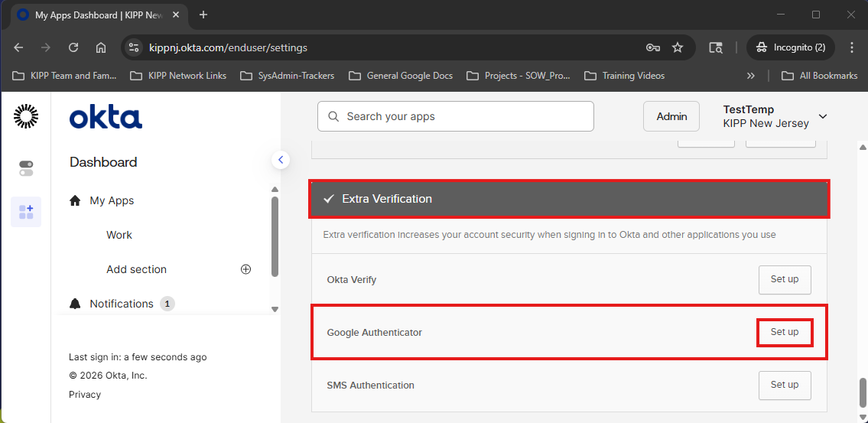Click the browser home icon
Viewport: 868px width, 423px height.
[101, 47]
